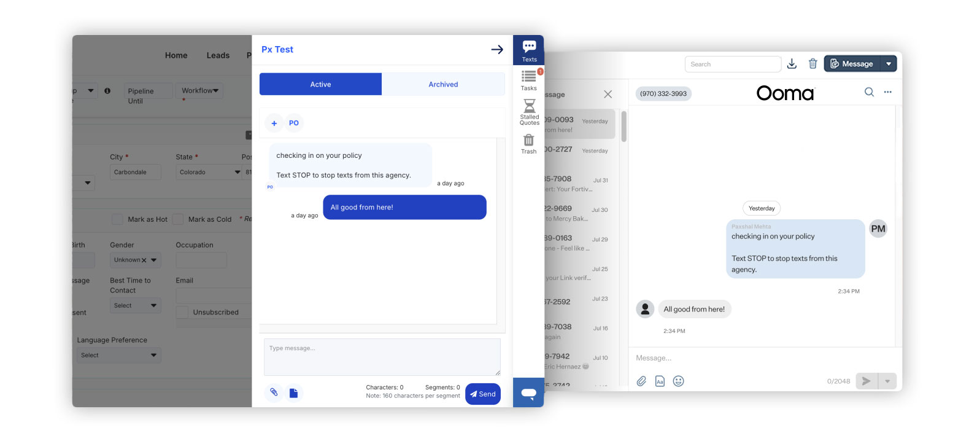Select the PO contact badge
Viewport: 980px width, 441px height.
coord(294,123)
